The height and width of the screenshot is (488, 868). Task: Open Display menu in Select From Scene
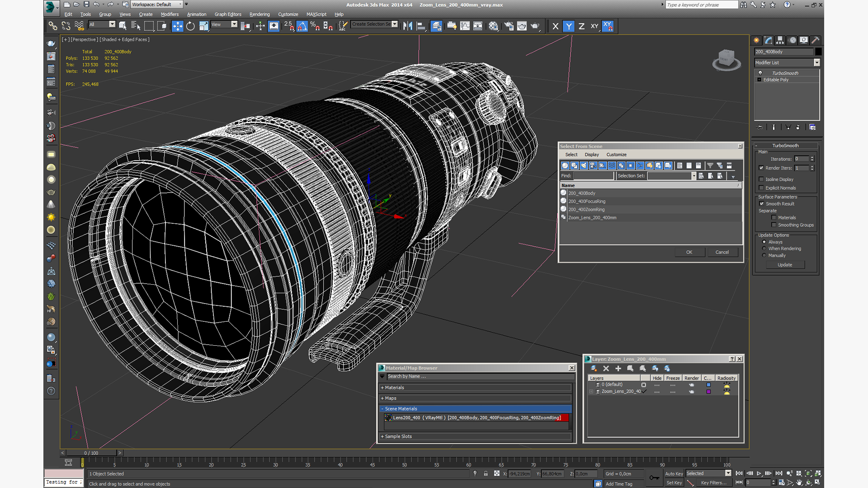pos(591,155)
